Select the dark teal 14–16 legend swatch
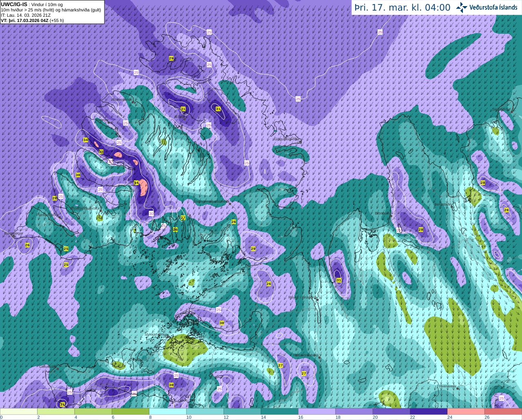The height and width of the screenshot is (420, 522). click(x=279, y=411)
